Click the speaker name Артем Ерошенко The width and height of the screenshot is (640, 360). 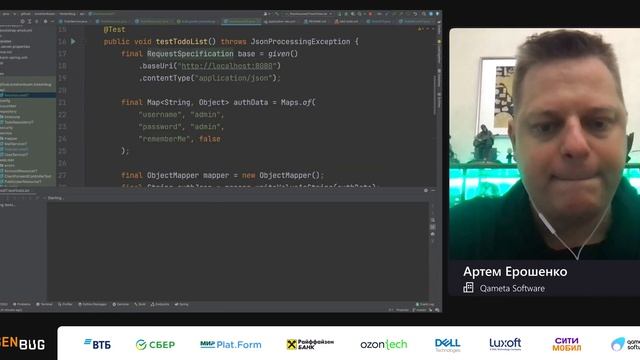[515, 272]
